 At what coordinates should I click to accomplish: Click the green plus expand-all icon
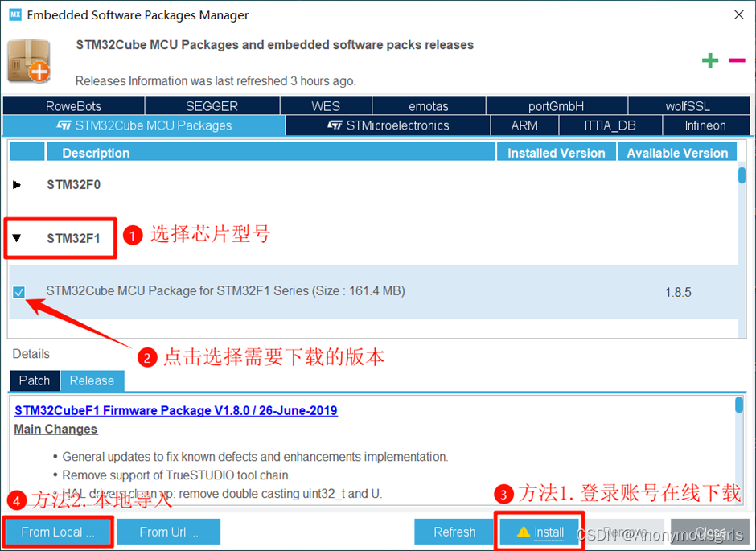[709, 61]
